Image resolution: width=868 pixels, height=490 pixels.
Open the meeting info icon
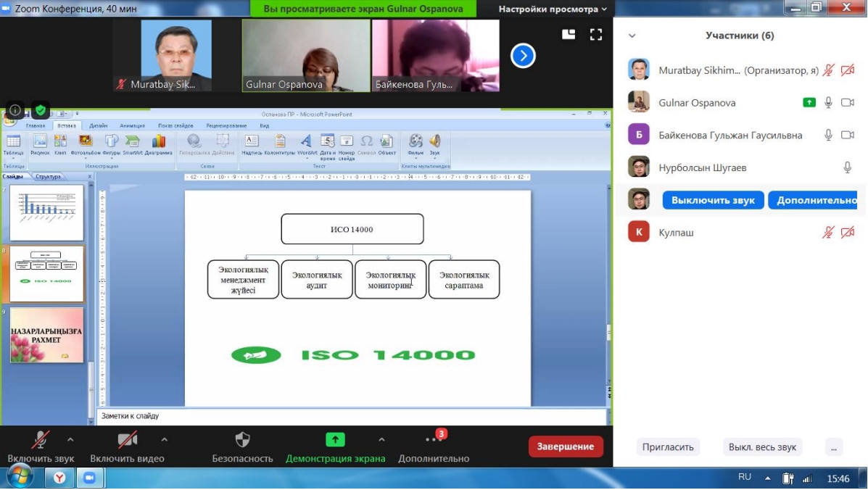pyautogui.click(x=15, y=111)
